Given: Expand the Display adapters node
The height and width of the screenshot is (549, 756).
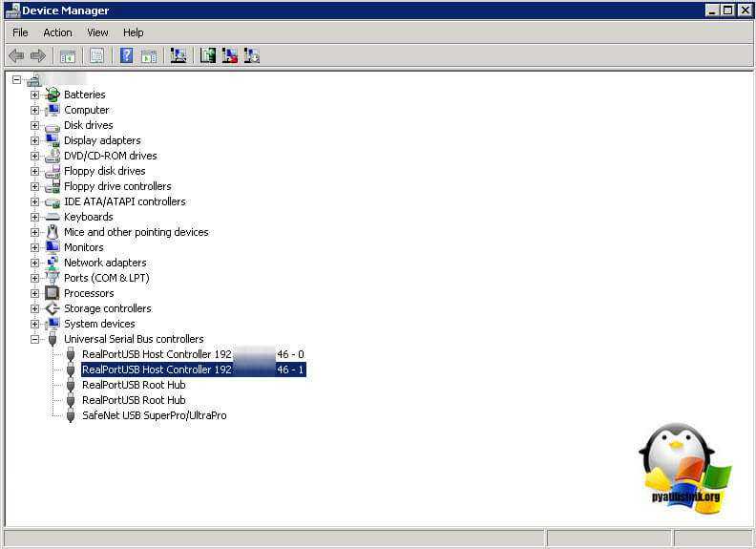Looking at the screenshot, I should click(34, 141).
